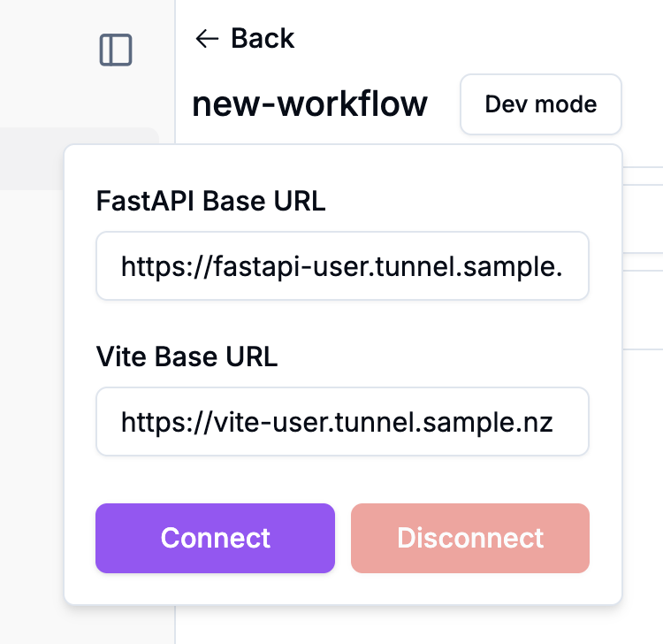Click the Vite Base URL input field
Screen dimensions: 663x644
coord(342,421)
